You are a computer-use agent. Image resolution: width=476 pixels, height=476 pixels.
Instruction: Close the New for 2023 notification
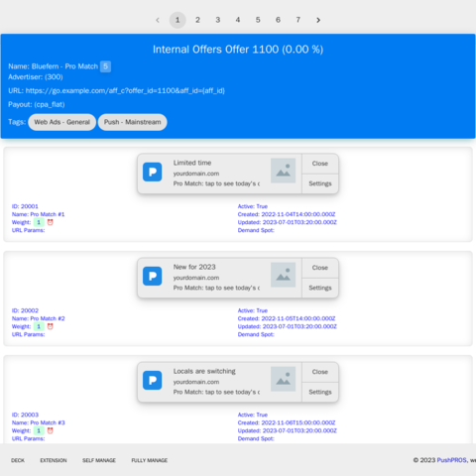pos(320,268)
